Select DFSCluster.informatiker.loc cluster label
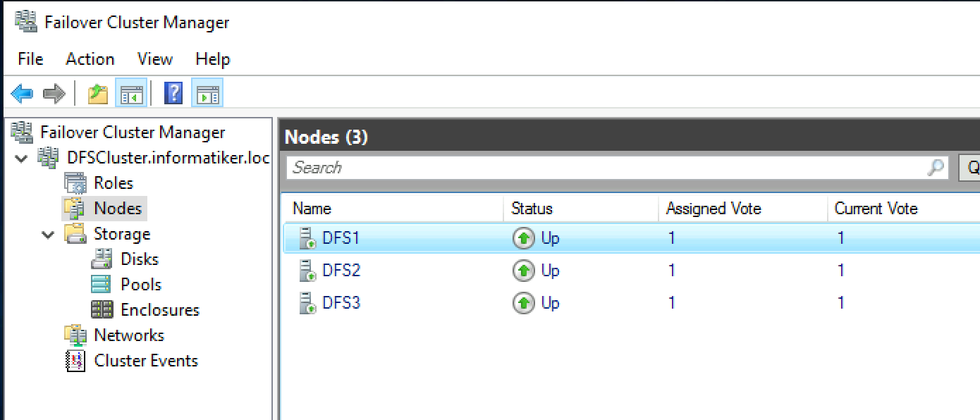 pyautogui.click(x=169, y=158)
